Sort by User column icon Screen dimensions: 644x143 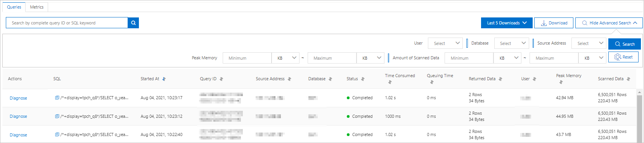534,79
